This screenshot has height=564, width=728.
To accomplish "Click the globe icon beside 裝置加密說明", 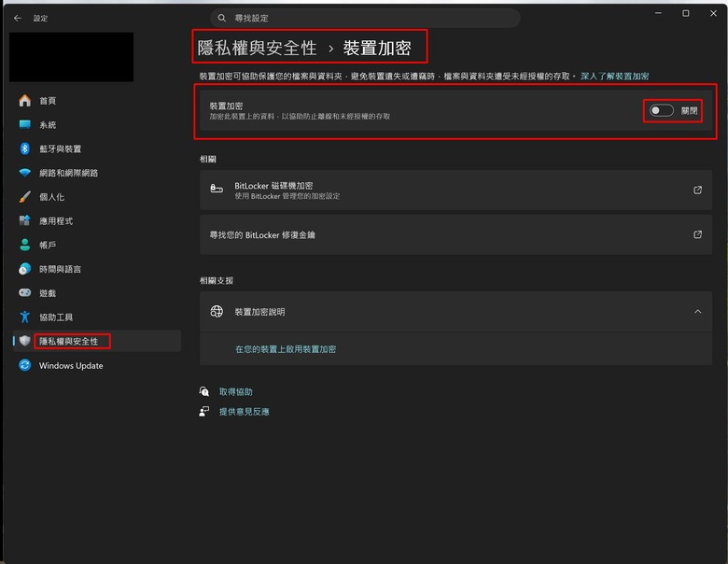I will 217,311.
